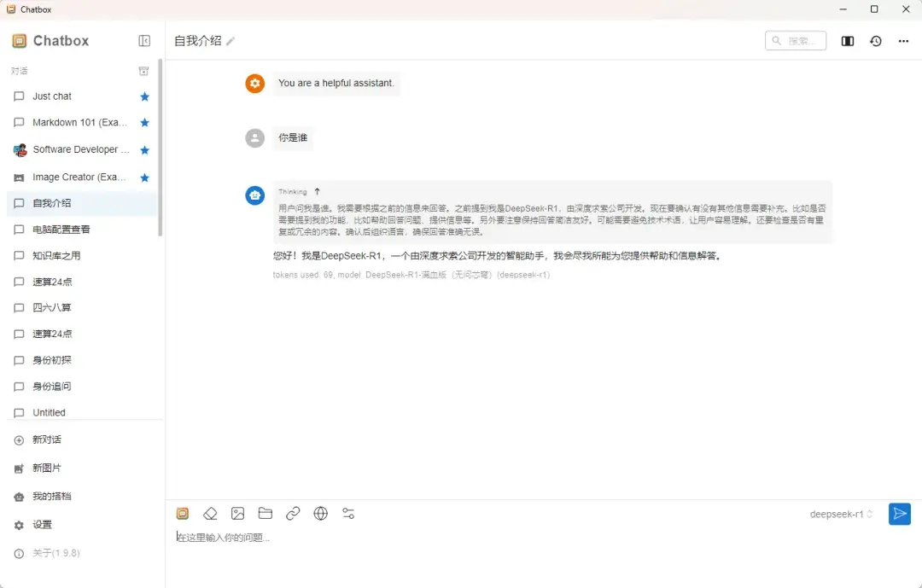The height and width of the screenshot is (588, 922).
Task: Click the attach image icon
Action: (237, 513)
